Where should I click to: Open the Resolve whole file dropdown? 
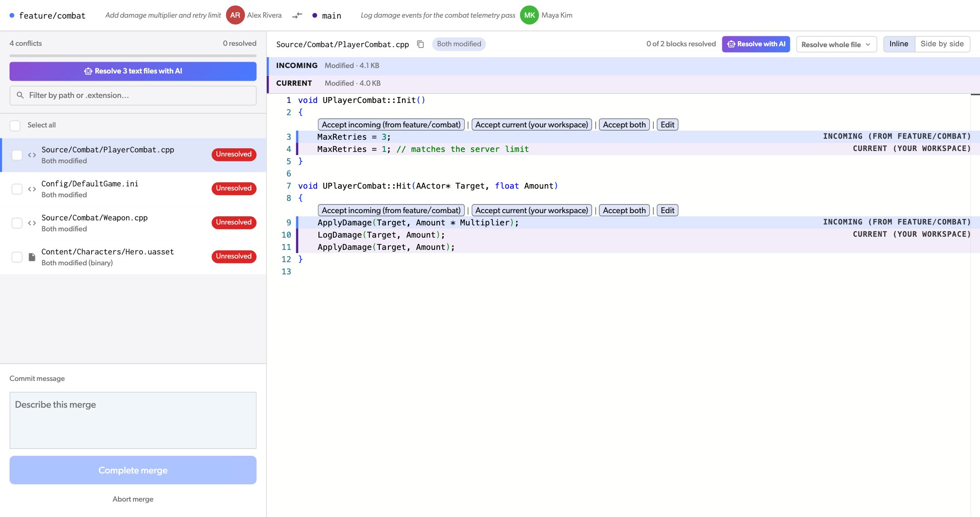point(836,44)
